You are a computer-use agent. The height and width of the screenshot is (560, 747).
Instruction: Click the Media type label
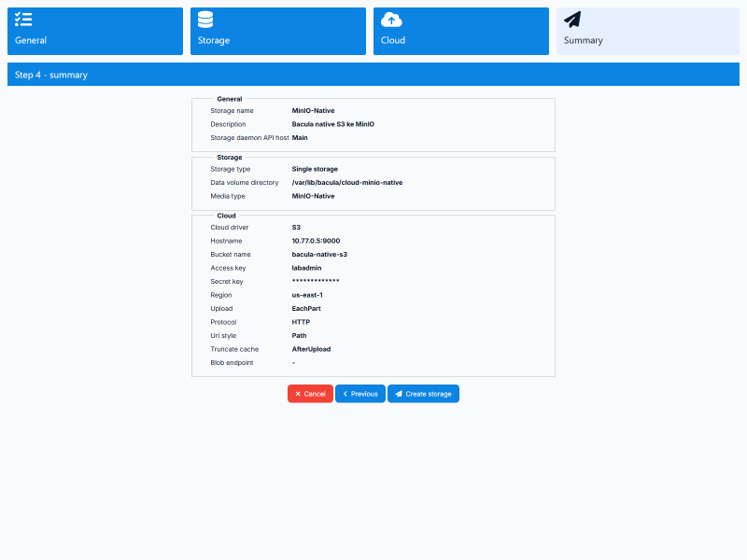[x=228, y=196]
